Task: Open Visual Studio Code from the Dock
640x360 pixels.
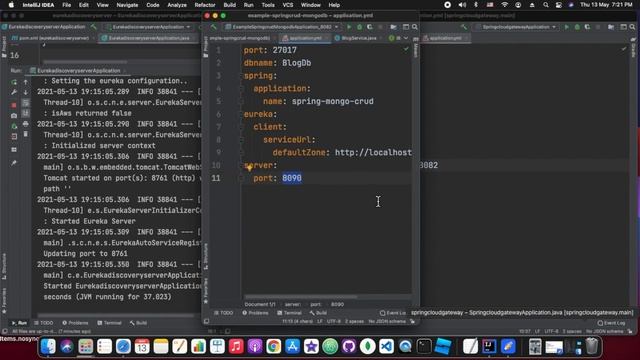Action: pos(386,347)
